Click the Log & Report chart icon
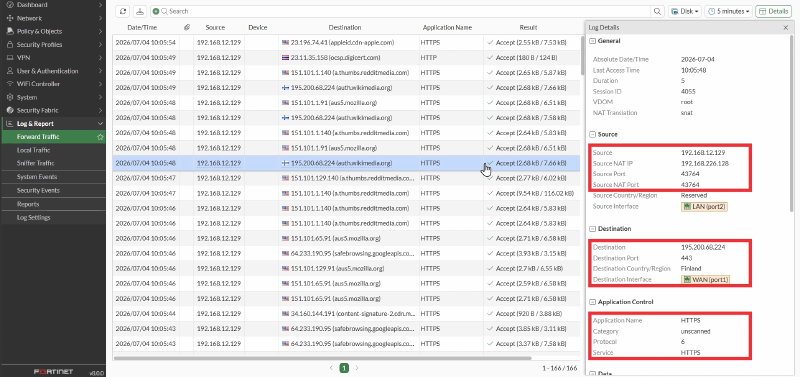Image resolution: width=800 pixels, height=377 pixels. (x=10, y=123)
